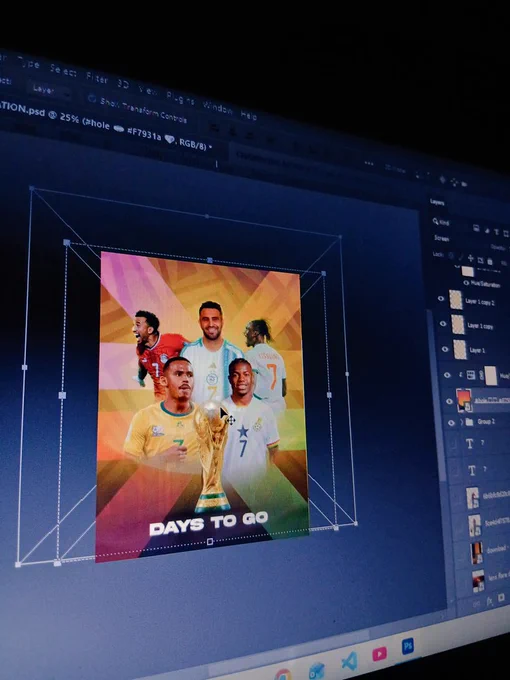Image resolution: width=510 pixels, height=680 pixels.
Task: Expand the Group 2 folder
Action: click(x=461, y=422)
